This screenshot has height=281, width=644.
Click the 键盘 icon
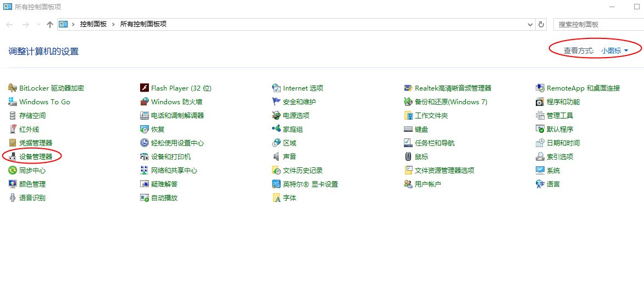coord(408,129)
